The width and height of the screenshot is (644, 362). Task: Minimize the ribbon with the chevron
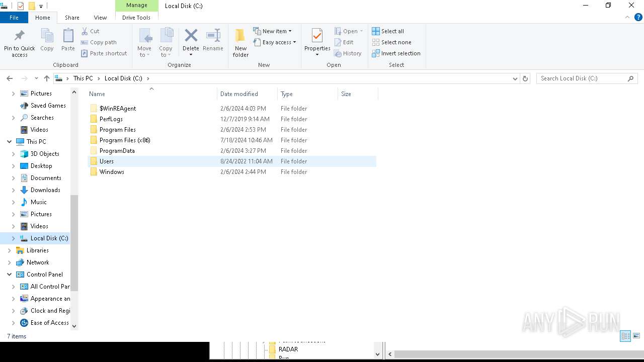(627, 17)
